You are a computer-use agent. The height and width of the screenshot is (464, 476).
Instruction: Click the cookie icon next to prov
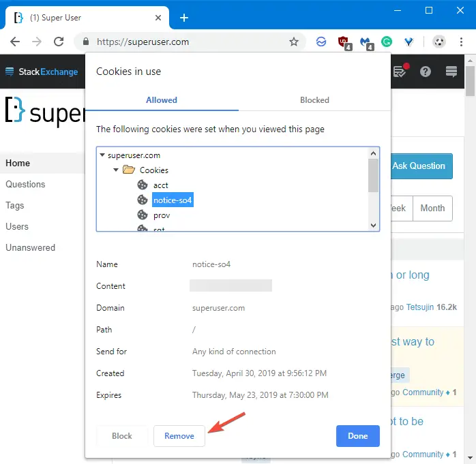(142, 215)
